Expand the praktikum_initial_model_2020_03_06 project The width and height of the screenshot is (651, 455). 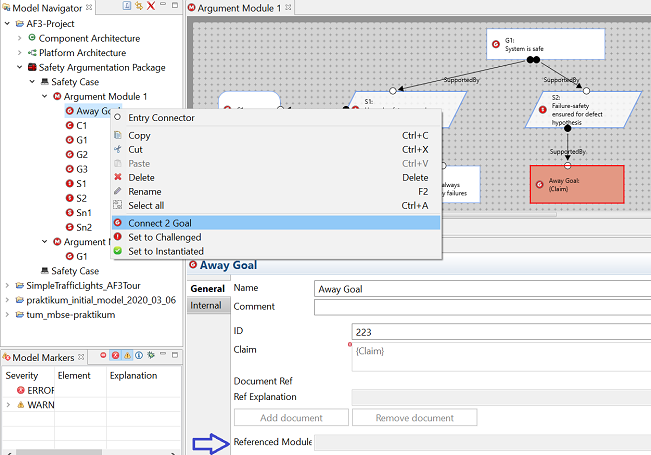coord(7,300)
